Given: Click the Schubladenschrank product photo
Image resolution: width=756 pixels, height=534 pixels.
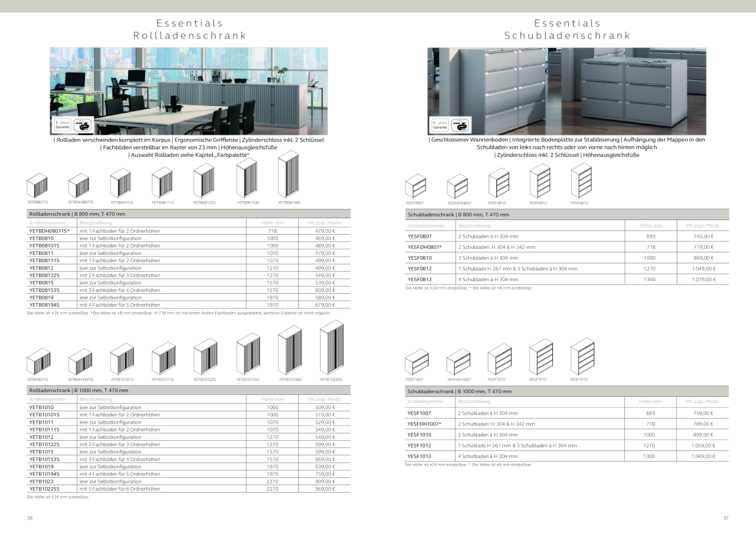Looking at the screenshot, I should click(567, 91).
